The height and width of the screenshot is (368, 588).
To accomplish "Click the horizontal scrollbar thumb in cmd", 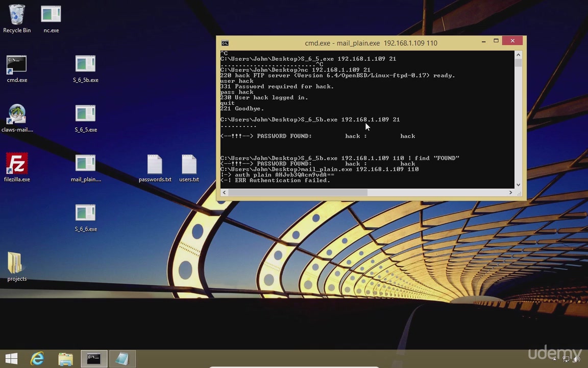I will click(298, 192).
